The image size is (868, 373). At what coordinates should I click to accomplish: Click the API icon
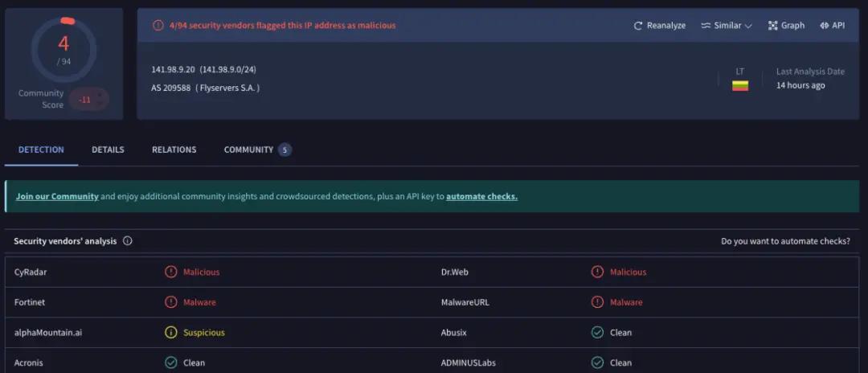click(x=824, y=26)
